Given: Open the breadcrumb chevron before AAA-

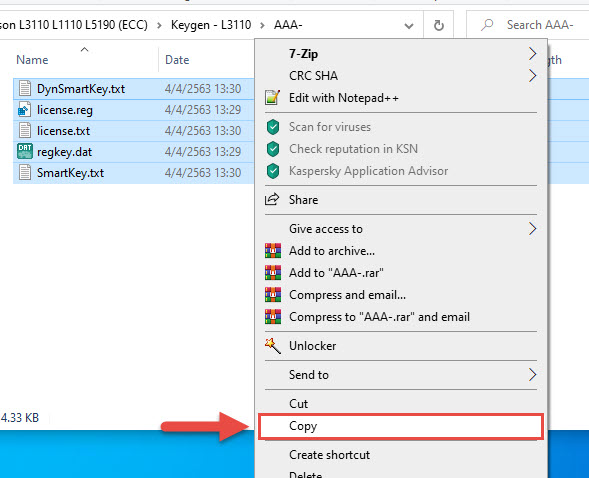Looking at the screenshot, I should tap(262, 26).
